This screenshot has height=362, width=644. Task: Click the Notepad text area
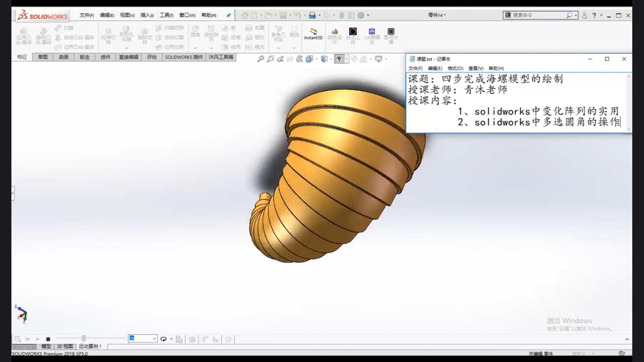click(x=516, y=102)
